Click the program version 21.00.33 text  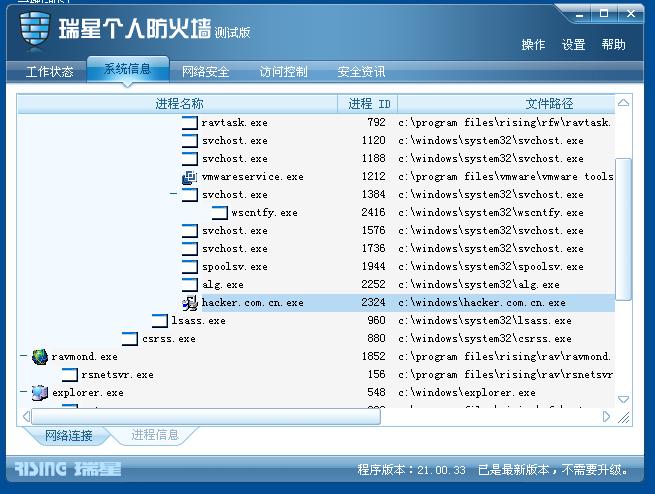pos(411,470)
